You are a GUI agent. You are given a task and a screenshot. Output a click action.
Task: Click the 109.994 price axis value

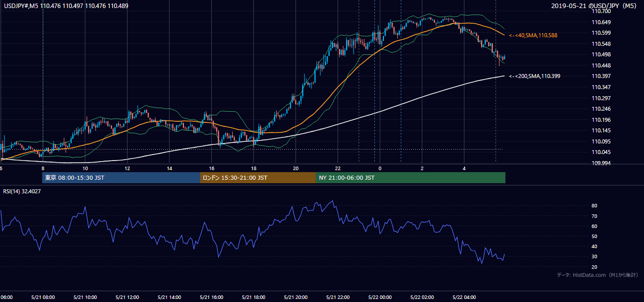point(602,163)
